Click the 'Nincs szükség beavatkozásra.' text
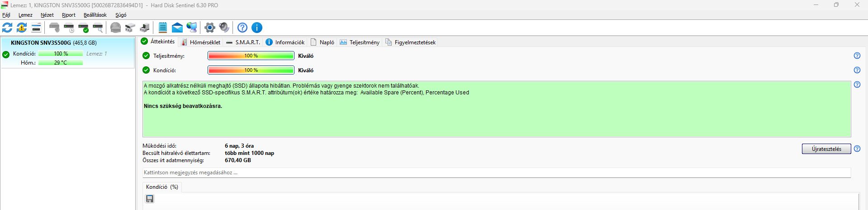 pos(183,106)
